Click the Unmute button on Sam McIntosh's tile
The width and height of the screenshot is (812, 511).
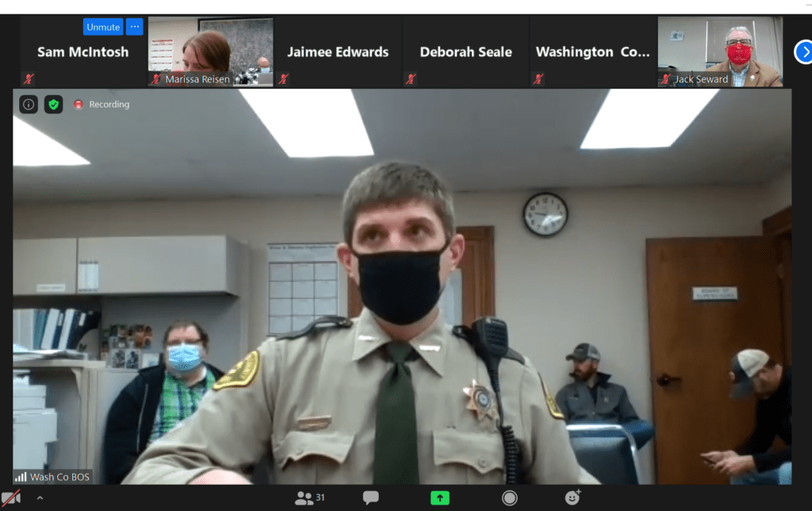click(103, 27)
